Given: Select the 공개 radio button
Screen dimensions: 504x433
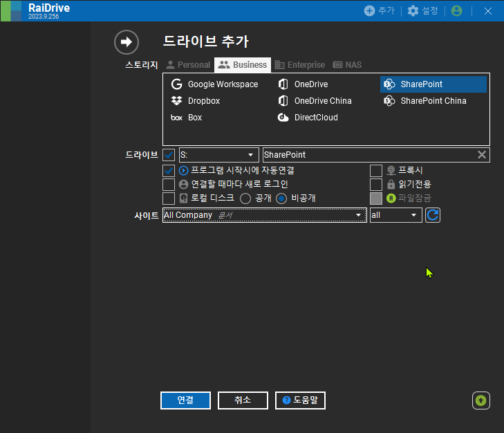Looking at the screenshot, I should 245,199.
